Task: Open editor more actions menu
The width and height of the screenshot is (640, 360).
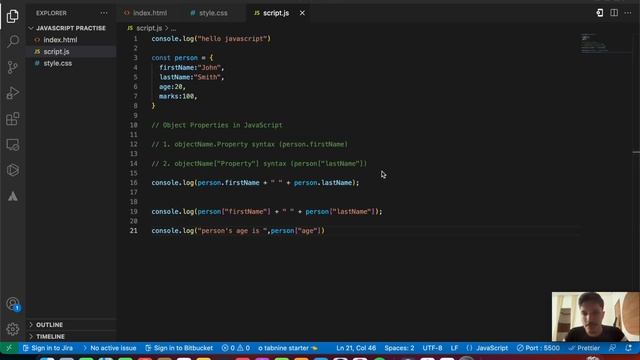Action: point(628,13)
